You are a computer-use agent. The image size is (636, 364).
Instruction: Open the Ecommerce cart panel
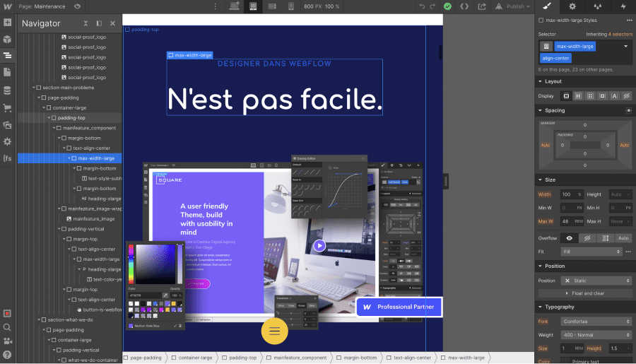pyautogui.click(x=7, y=108)
